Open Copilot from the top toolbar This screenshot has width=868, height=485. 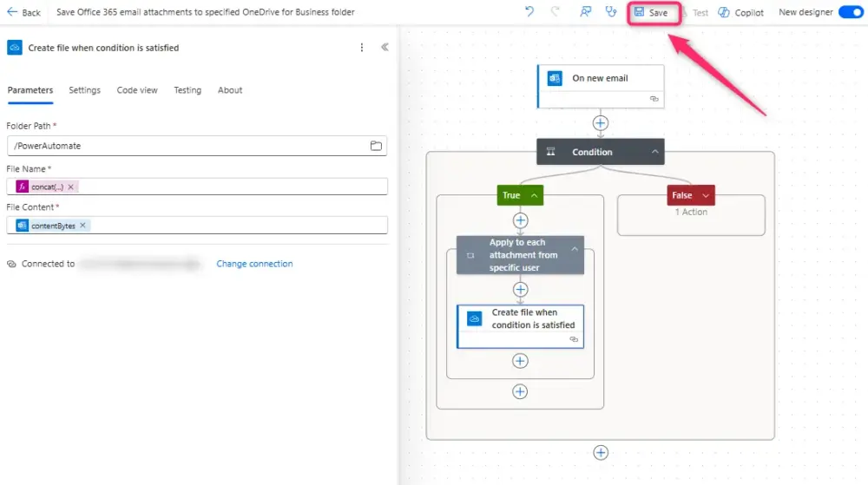pos(740,13)
